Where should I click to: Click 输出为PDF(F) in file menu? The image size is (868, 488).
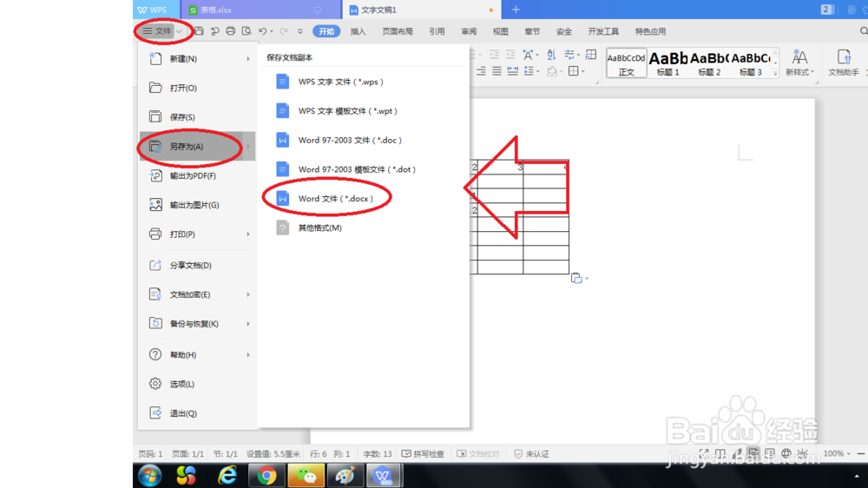point(197,176)
